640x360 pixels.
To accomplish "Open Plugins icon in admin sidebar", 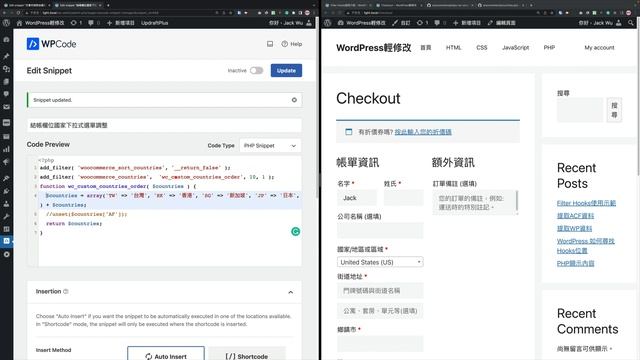I will coord(6,191).
